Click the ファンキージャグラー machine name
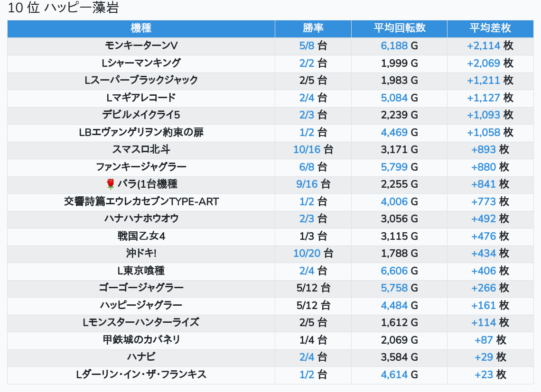The image size is (541, 392). pyautogui.click(x=141, y=167)
